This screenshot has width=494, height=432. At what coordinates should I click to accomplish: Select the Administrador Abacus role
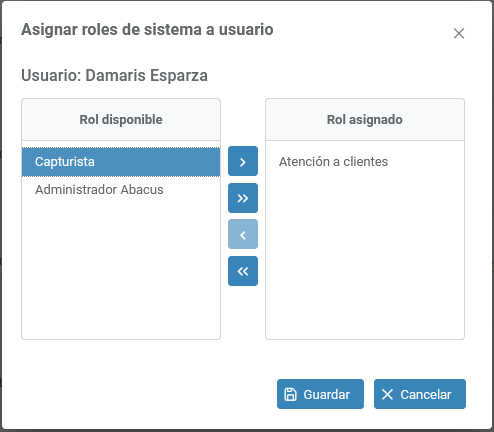pos(121,190)
